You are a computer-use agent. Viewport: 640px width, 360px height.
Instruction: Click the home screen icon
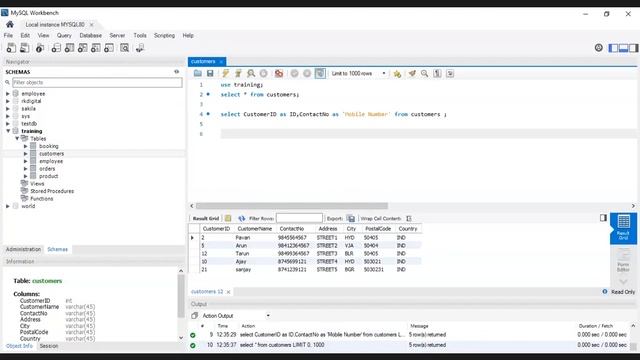[10, 24]
